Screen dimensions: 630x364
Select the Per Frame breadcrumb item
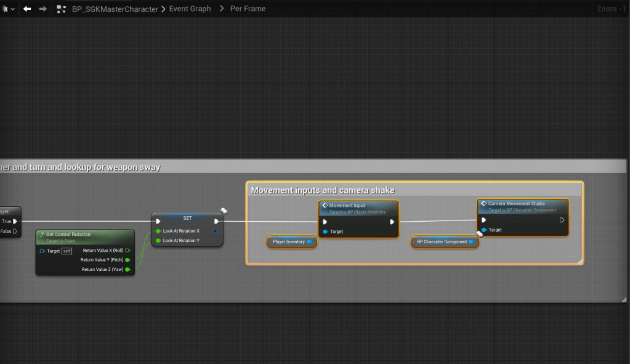pyautogui.click(x=248, y=9)
